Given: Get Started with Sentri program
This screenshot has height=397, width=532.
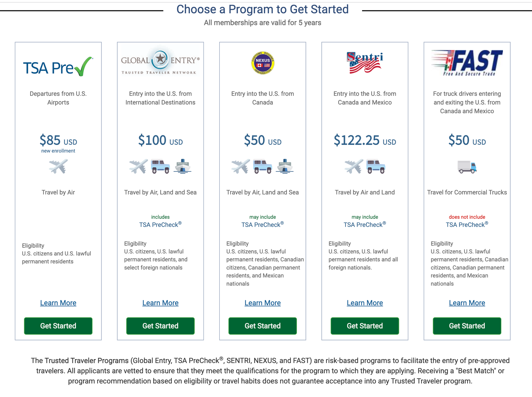Looking at the screenshot, I should pos(365,326).
